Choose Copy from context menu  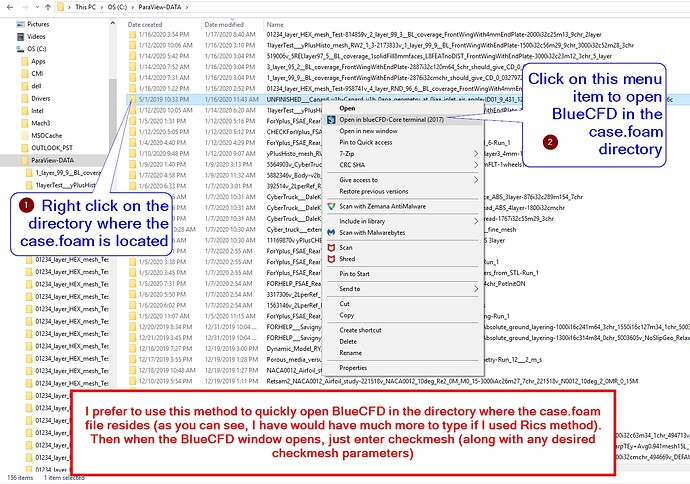point(346,315)
